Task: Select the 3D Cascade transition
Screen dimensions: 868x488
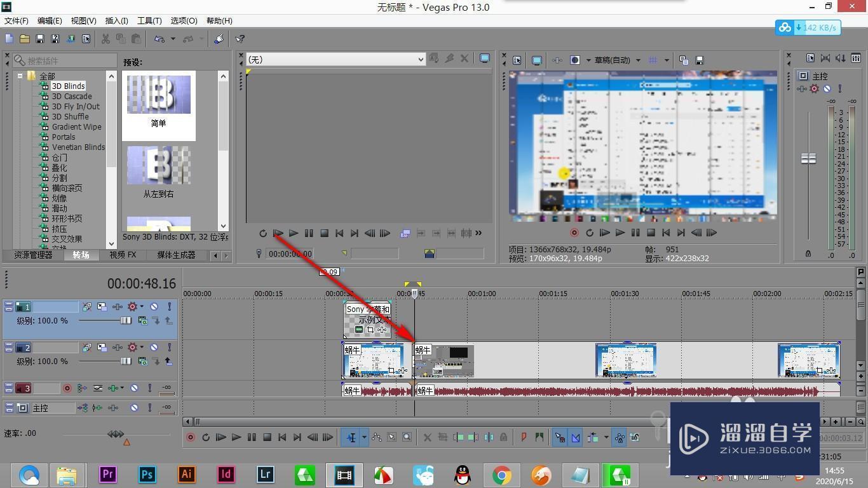Action: [71, 96]
